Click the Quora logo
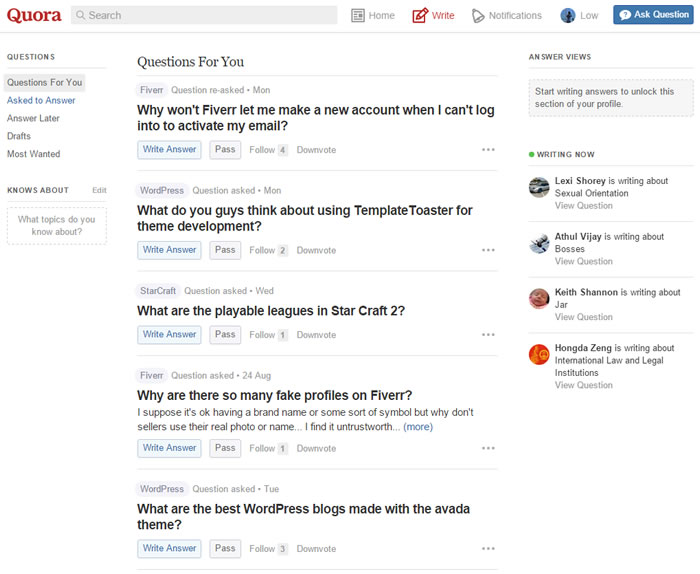700x574 pixels. (x=34, y=15)
